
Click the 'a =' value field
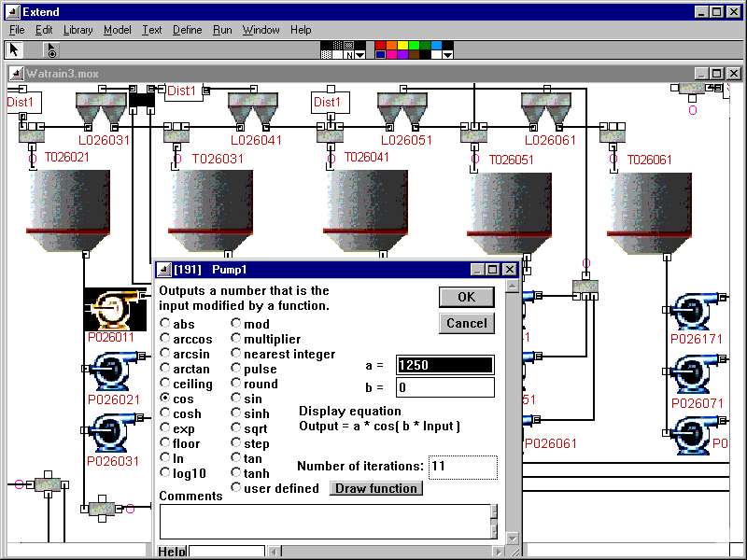(x=445, y=365)
